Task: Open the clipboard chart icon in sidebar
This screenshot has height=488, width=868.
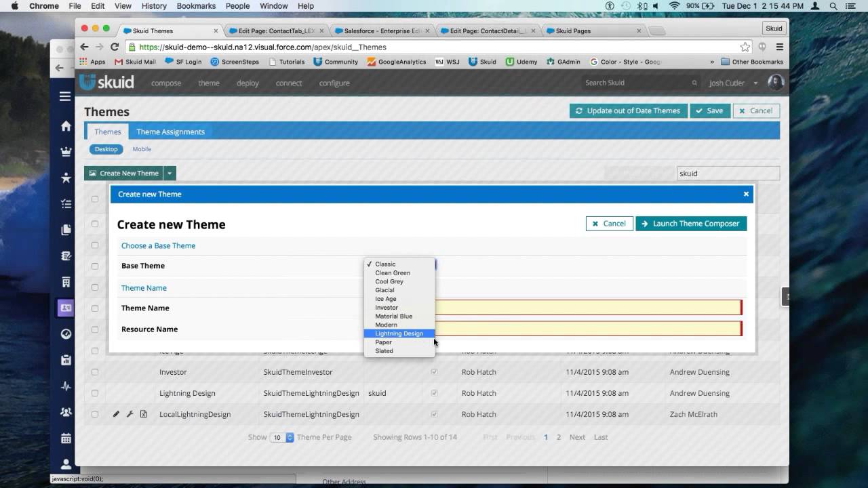Action: pyautogui.click(x=66, y=359)
